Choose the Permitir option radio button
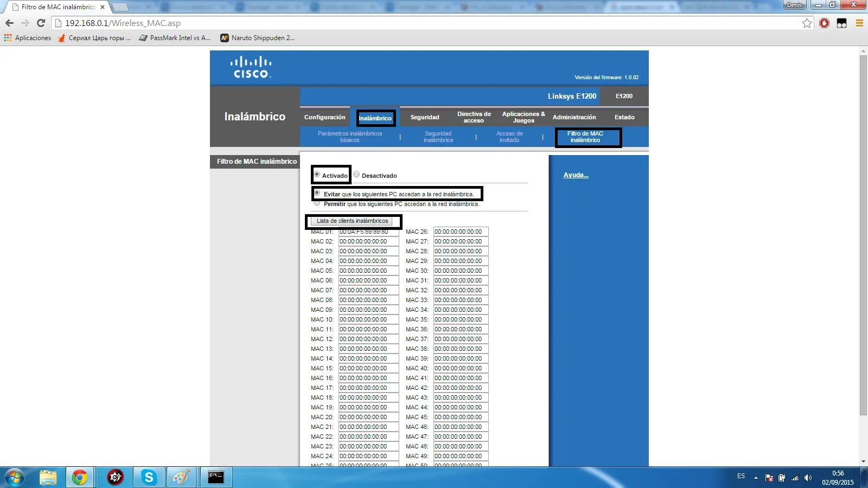Screen dimensions: 868x488 (317, 203)
